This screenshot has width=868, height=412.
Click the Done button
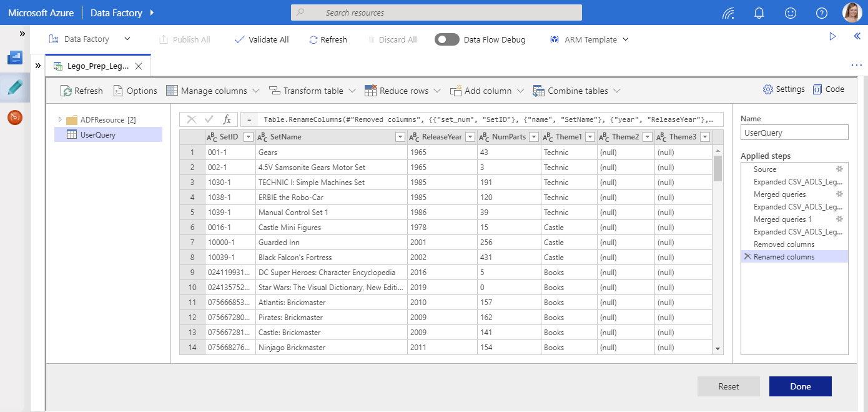point(800,386)
